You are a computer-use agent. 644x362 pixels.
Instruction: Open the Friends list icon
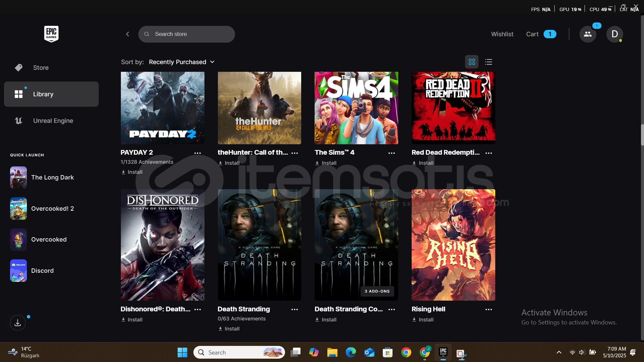click(588, 34)
